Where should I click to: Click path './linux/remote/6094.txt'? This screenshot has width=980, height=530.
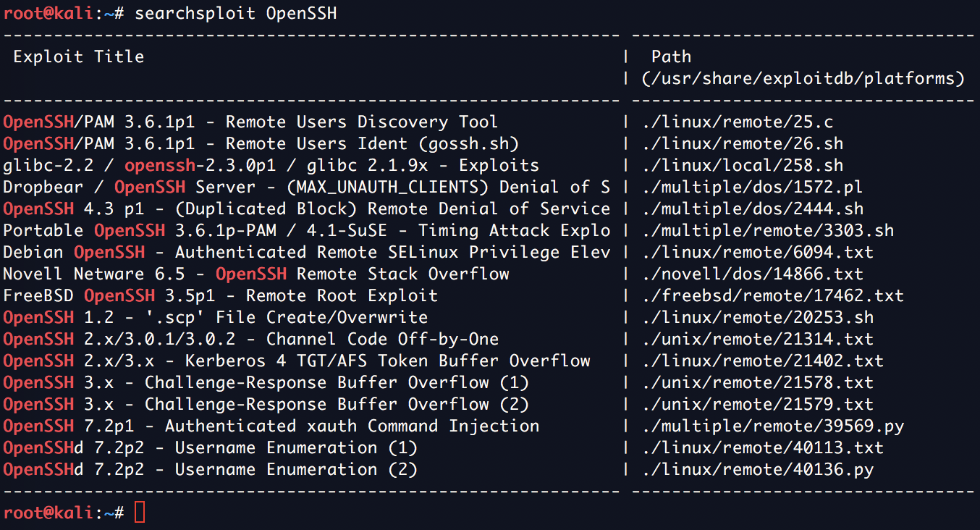pyautogui.click(x=757, y=252)
